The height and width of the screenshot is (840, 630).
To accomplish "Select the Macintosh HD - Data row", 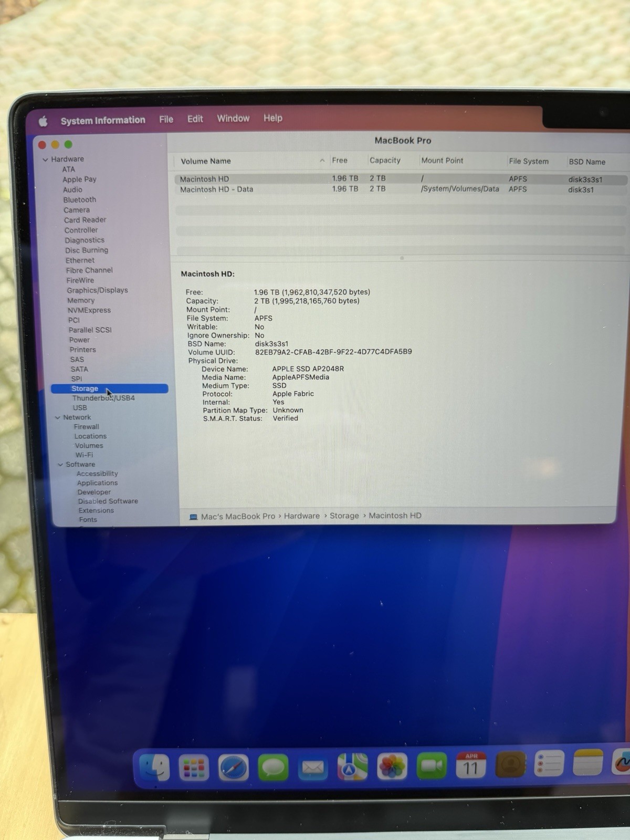I will pyautogui.click(x=401, y=190).
